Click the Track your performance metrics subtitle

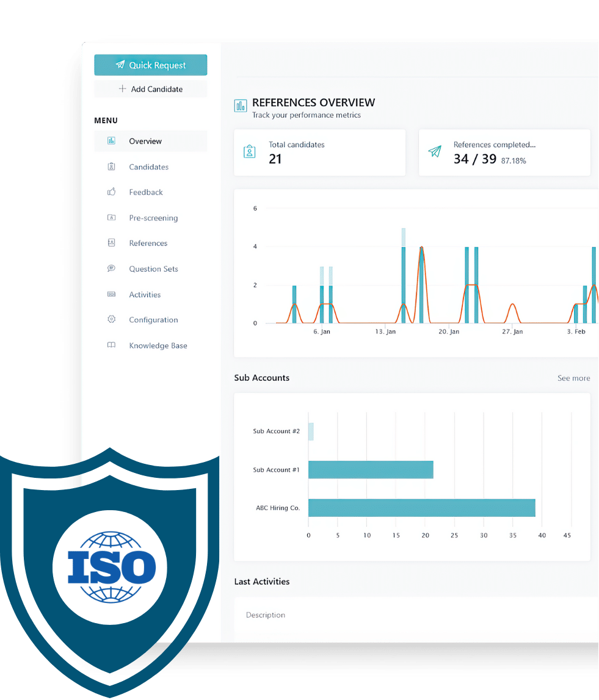point(307,115)
